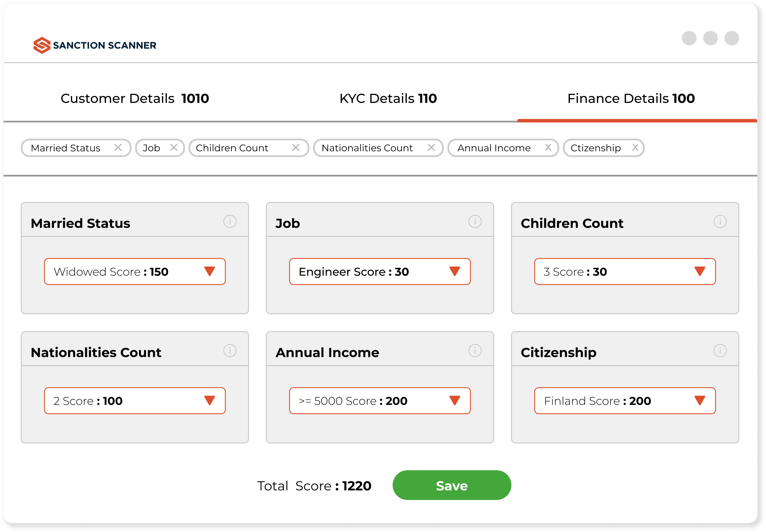The width and height of the screenshot is (766, 532).
Task: Click the Job card heading
Action: (288, 223)
